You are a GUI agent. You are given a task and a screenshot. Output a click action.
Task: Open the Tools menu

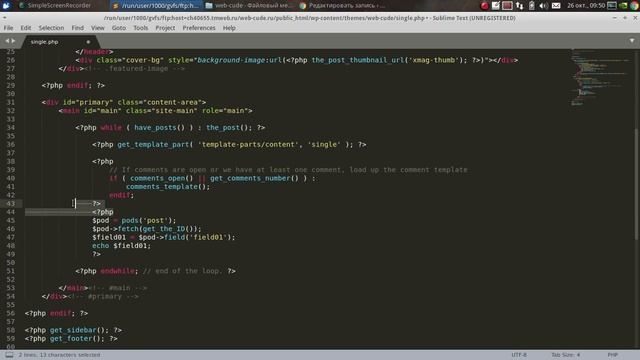140,28
